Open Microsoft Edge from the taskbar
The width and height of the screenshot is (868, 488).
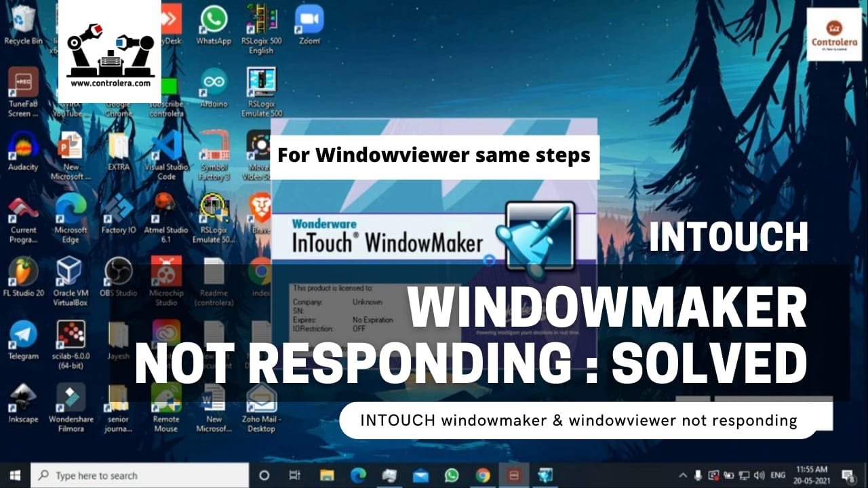[358, 475]
